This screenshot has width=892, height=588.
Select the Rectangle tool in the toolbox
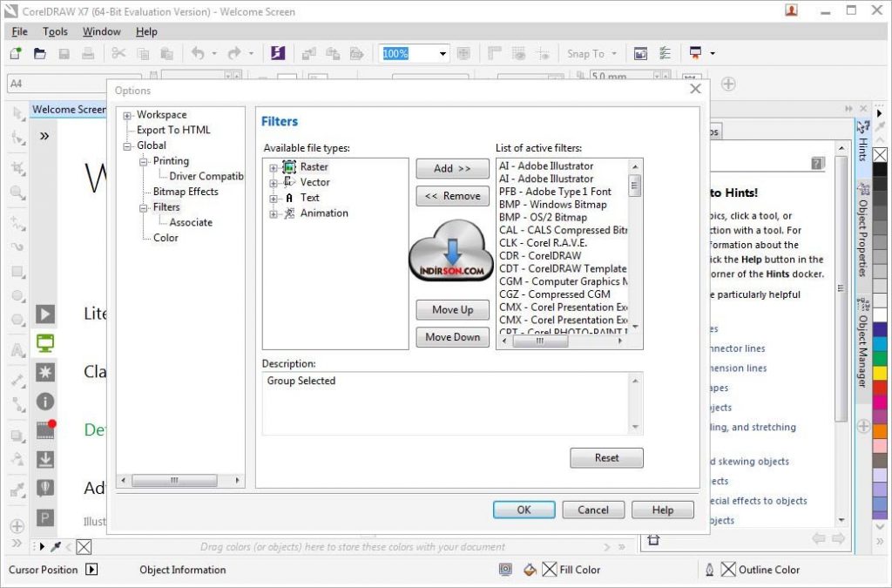(x=17, y=271)
